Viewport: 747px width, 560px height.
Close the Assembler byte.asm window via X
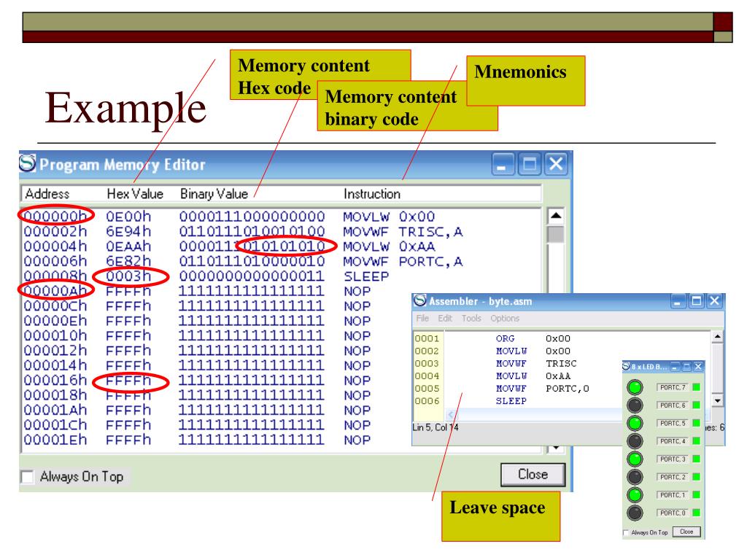[x=714, y=301]
